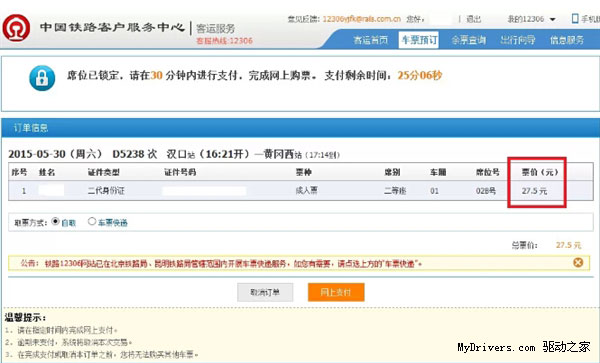600x363 pixels.
Task: Click the 25分06秒 remaining time countdown
Action: [420, 75]
